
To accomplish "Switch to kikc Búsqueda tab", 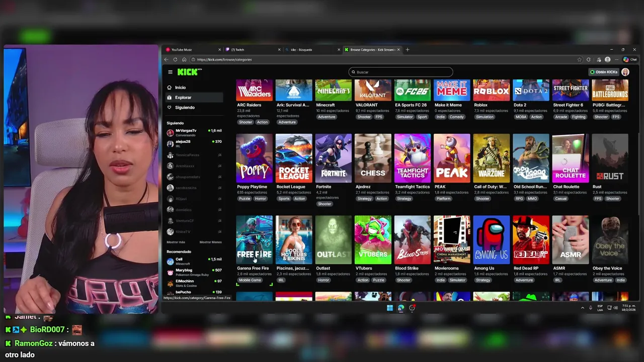I will click(312, 50).
